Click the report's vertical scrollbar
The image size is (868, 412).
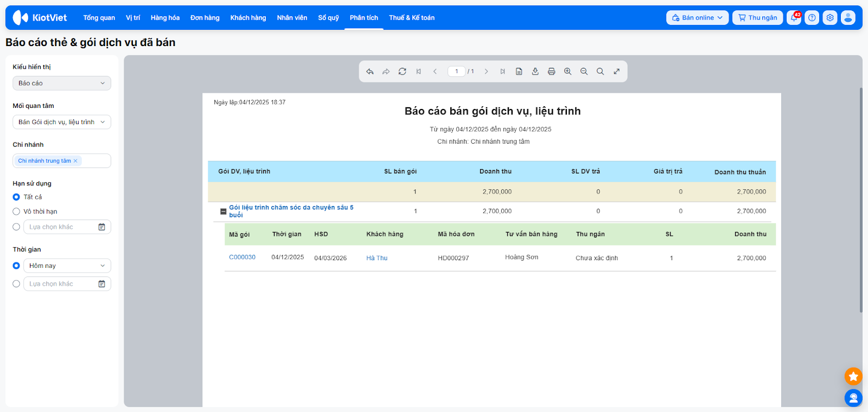[860, 201]
